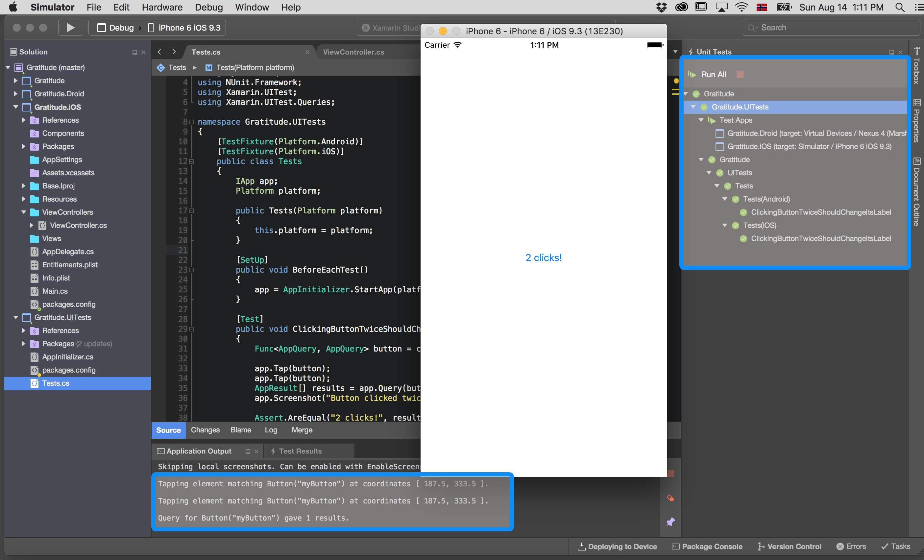The height and width of the screenshot is (560, 924).
Task: Switch to the Changes view tab
Action: point(205,430)
